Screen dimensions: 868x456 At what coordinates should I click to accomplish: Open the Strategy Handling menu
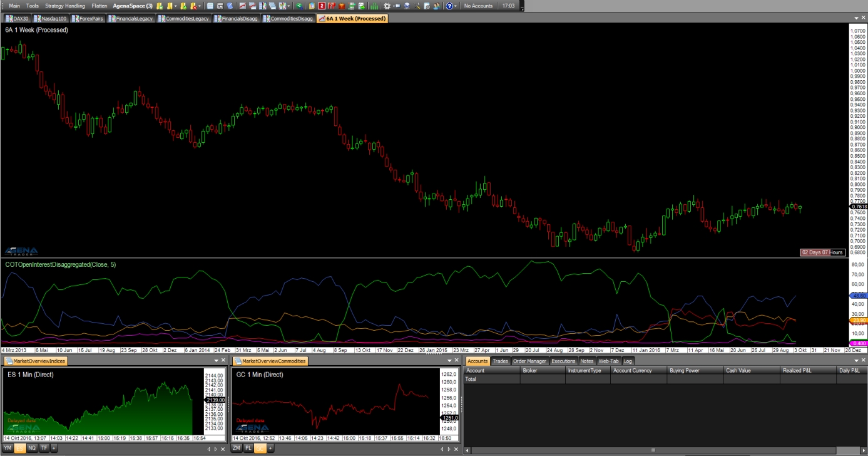point(65,6)
